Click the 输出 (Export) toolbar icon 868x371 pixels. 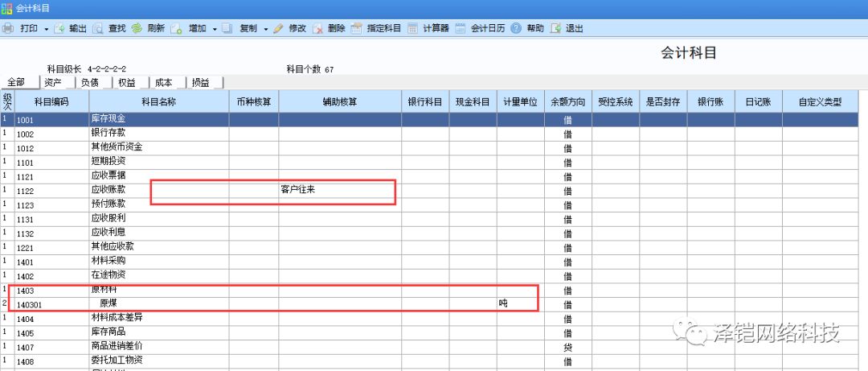[59, 28]
